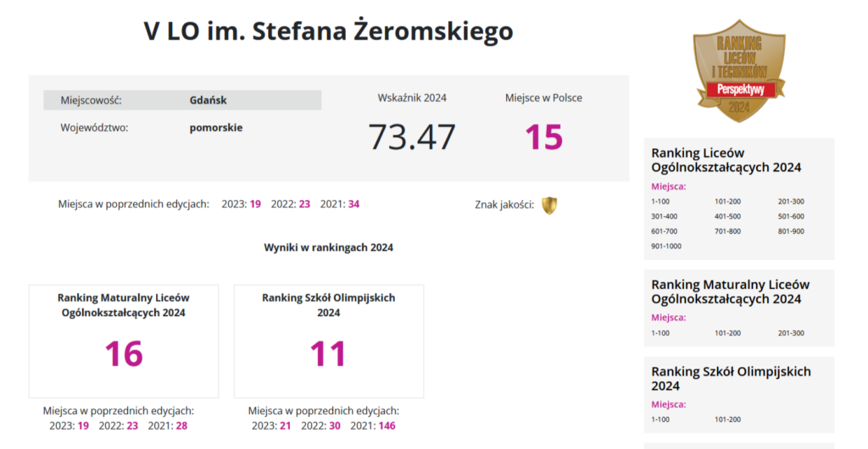The width and height of the screenshot is (868, 449).
Task: Open places 201-300 in Ranking Maturalny Liceów
Action: pos(791,333)
